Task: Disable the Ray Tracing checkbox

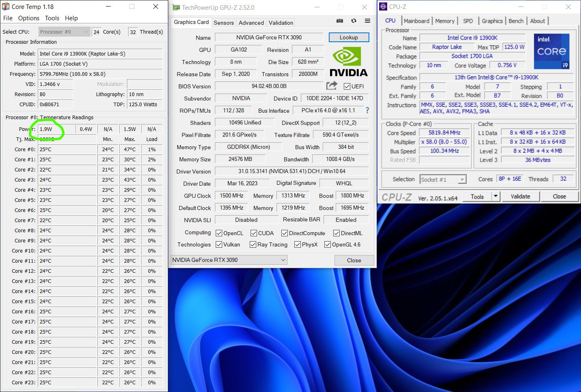Action: click(253, 244)
